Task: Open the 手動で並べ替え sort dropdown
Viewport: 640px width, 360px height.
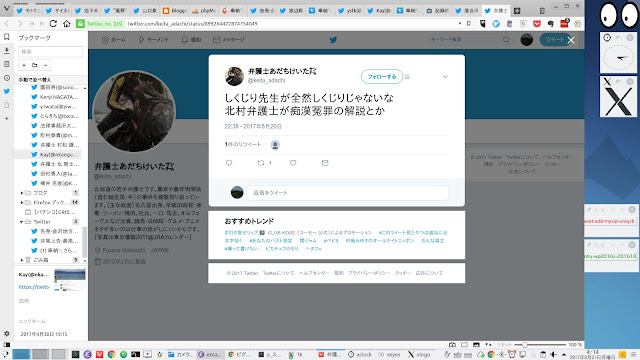Action: click(51, 80)
